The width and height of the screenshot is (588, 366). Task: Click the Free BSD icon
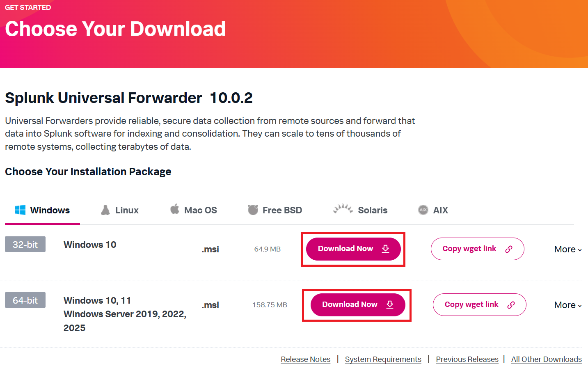(x=253, y=210)
